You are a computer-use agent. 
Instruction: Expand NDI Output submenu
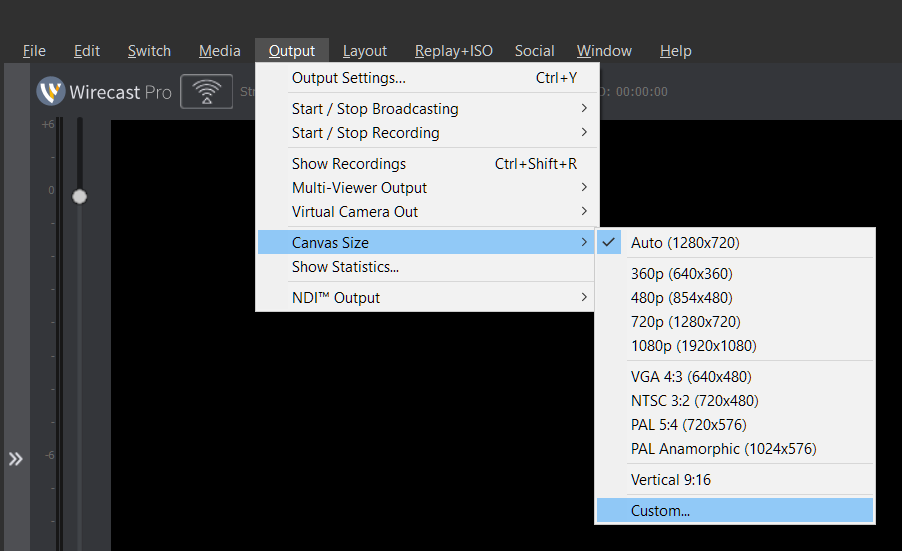click(427, 298)
